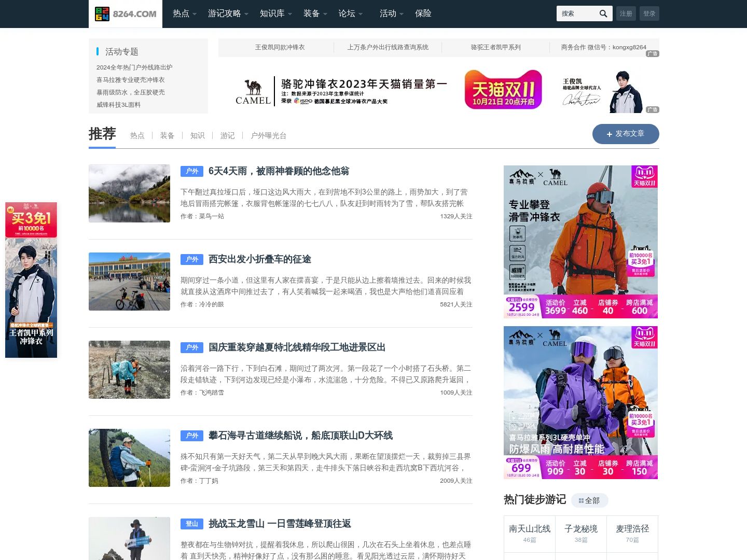
Task: Open the 防爆风雨高耐磨性能 ad
Action: click(580, 402)
